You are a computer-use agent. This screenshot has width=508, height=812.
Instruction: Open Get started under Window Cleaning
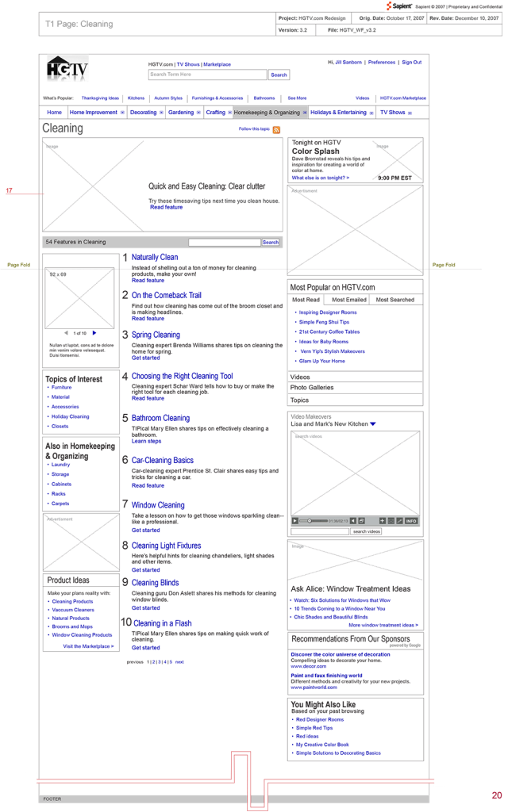tap(146, 530)
